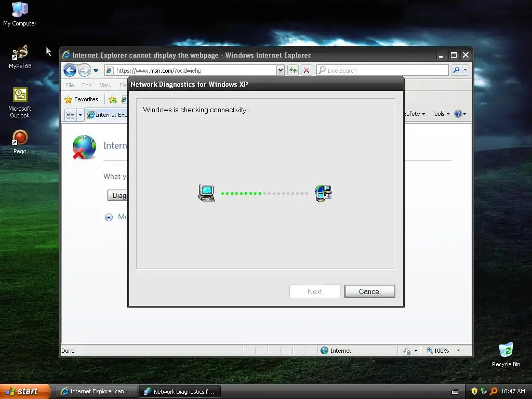Open the zoom level dropdown arrow
532x399 pixels.
point(458,351)
